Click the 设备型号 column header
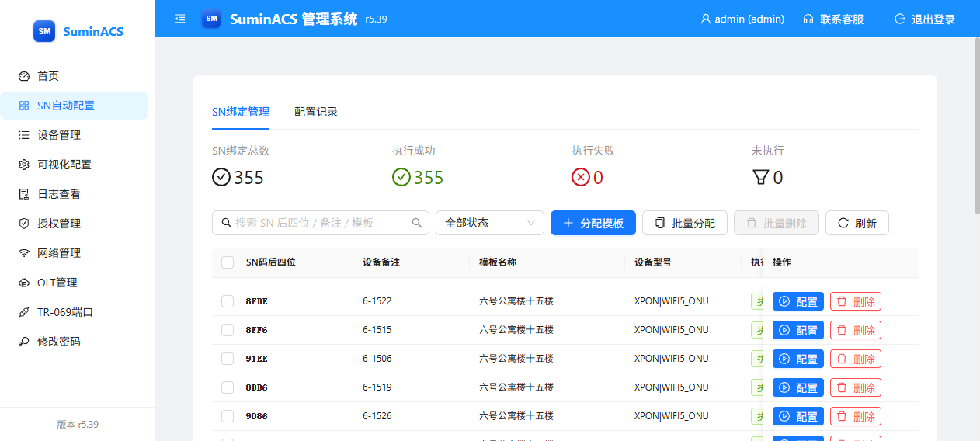 [x=653, y=262]
